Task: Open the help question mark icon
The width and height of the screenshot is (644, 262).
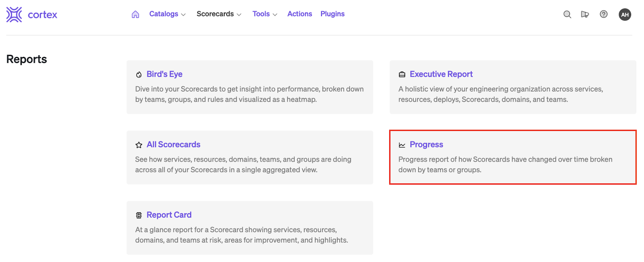Action: 603,14
